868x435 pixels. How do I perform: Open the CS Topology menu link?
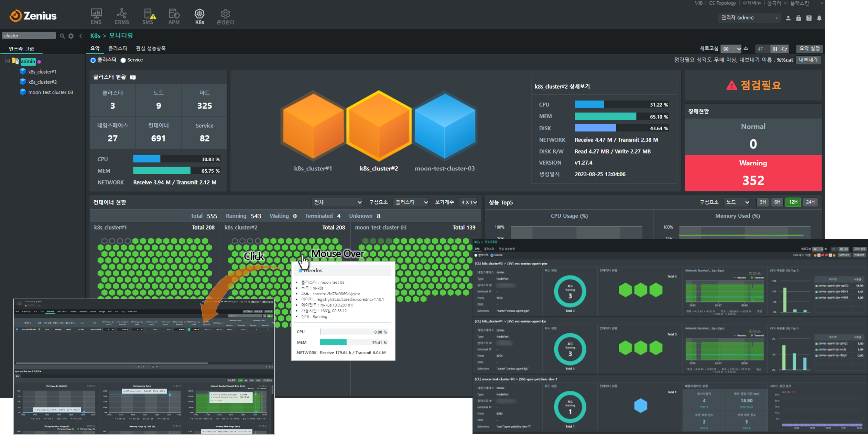723,3
